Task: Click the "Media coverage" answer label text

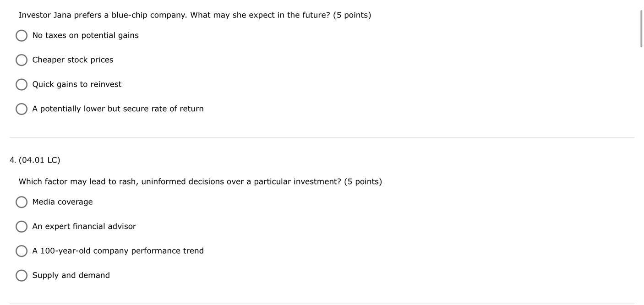Action: pos(62,202)
